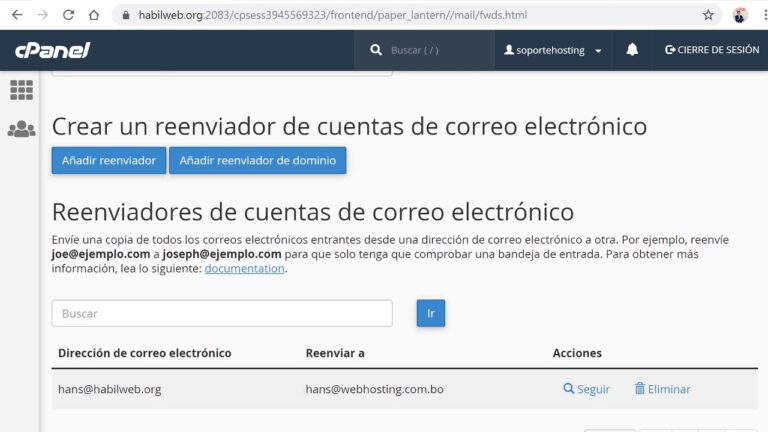This screenshot has width=768, height=432.
Task: Click the Acciones column header
Action: coord(577,353)
